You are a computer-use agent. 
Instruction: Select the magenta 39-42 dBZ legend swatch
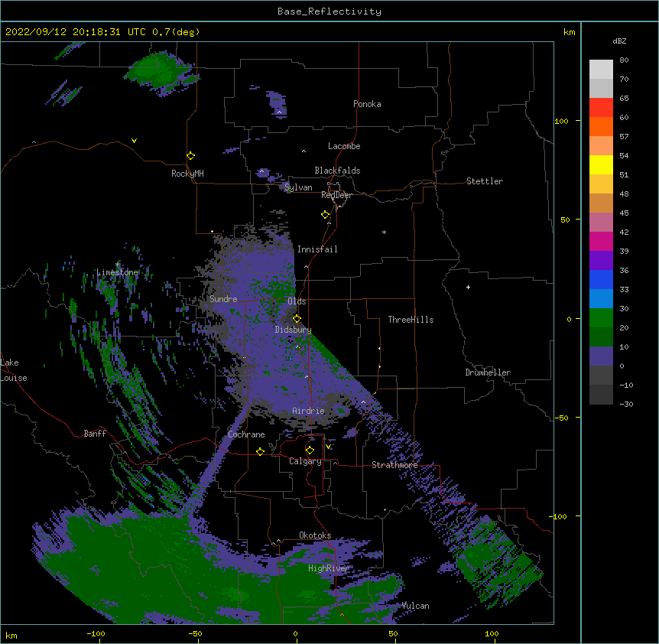coord(601,241)
